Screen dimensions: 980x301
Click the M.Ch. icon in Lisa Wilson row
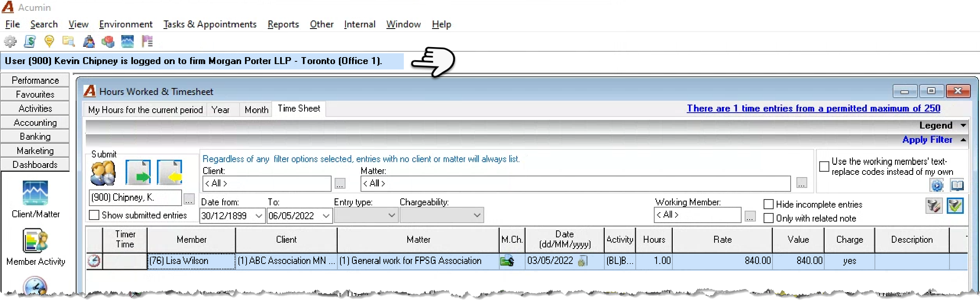tap(507, 261)
